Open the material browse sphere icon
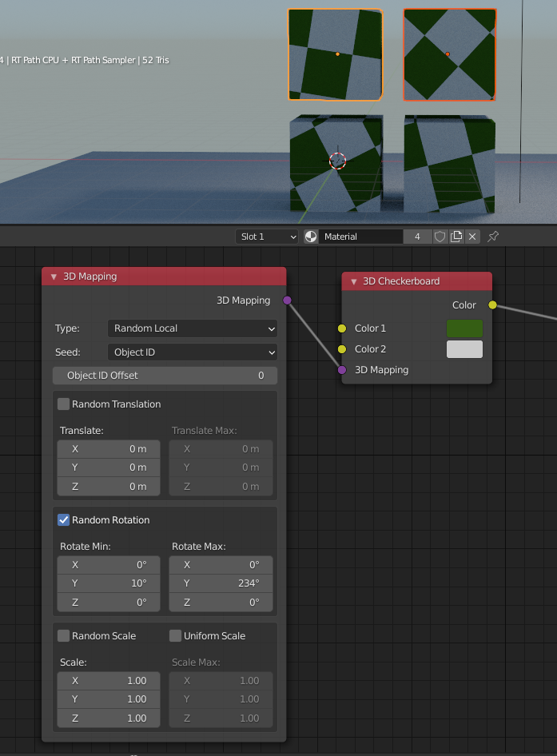The width and height of the screenshot is (557, 756). tap(311, 237)
